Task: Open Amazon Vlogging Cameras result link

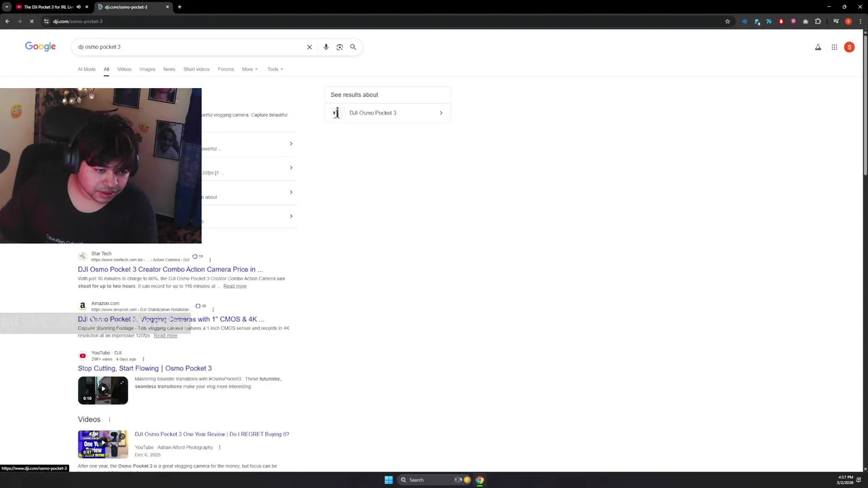Action: [171, 319]
